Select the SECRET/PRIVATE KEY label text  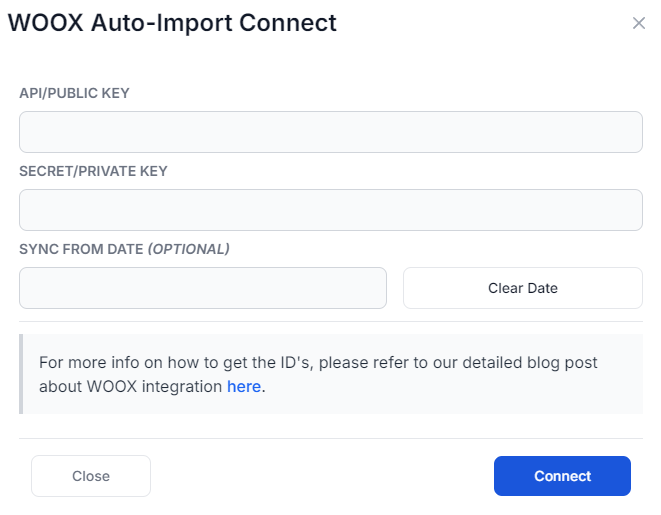click(93, 171)
